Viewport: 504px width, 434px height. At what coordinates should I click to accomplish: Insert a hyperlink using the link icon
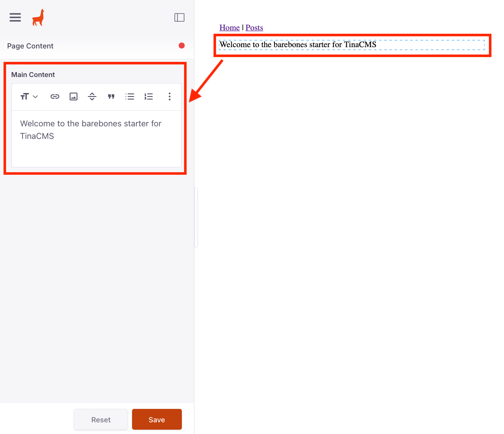pos(55,96)
